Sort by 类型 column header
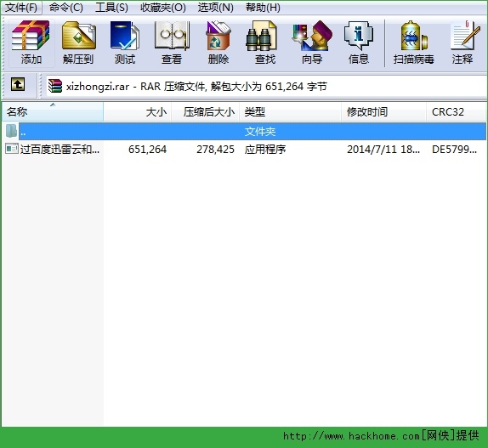Image resolution: width=488 pixels, height=448 pixels. pyautogui.click(x=290, y=111)
